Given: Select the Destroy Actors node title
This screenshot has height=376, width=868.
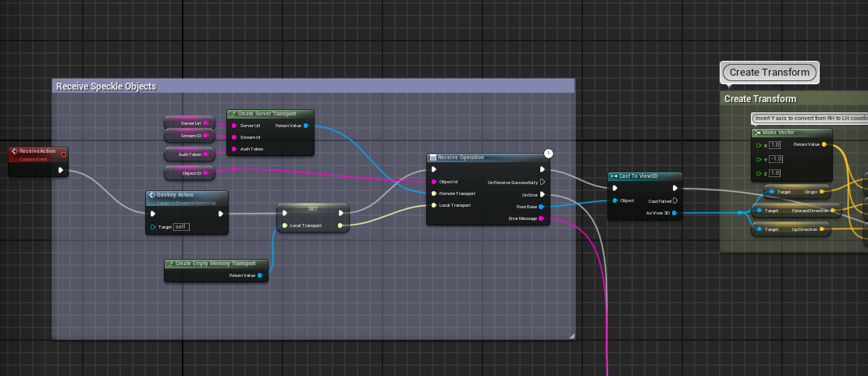Looking at the screenshot, I should [175, 195].
